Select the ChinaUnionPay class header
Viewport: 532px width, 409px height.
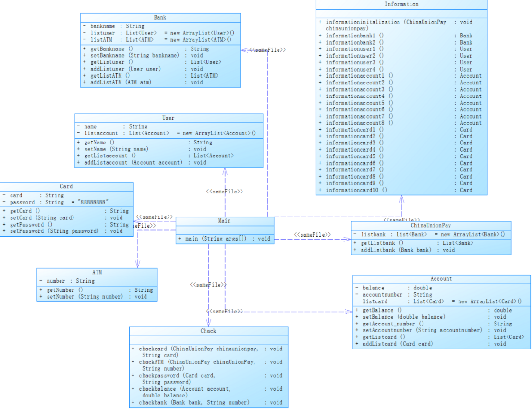431,226
